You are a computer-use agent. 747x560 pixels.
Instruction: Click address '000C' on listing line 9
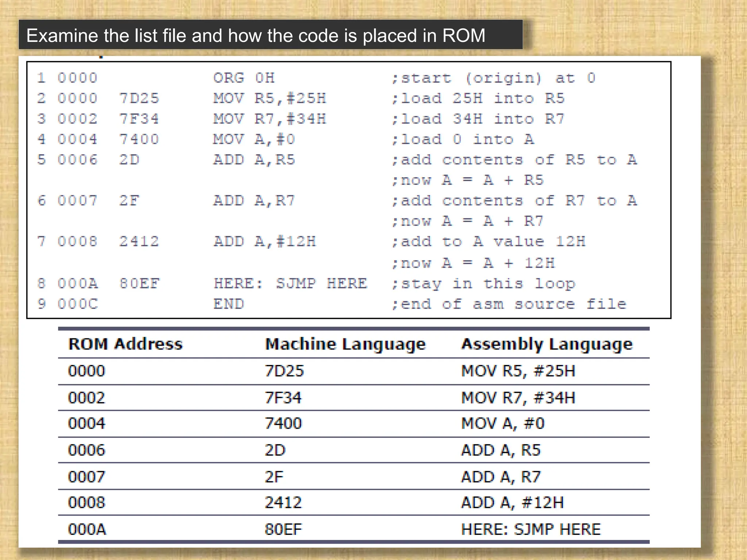(78, 304)
